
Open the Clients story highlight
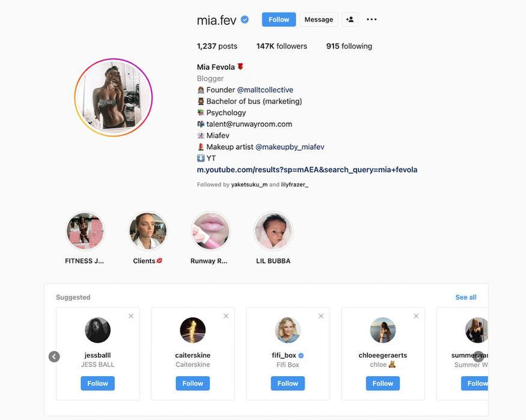[x=148, y=231]
